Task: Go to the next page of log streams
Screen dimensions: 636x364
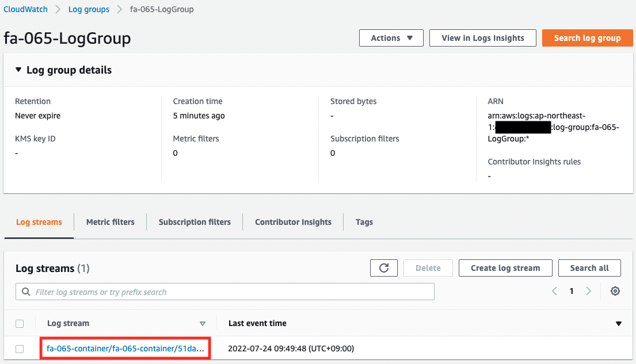Action: 588,291
